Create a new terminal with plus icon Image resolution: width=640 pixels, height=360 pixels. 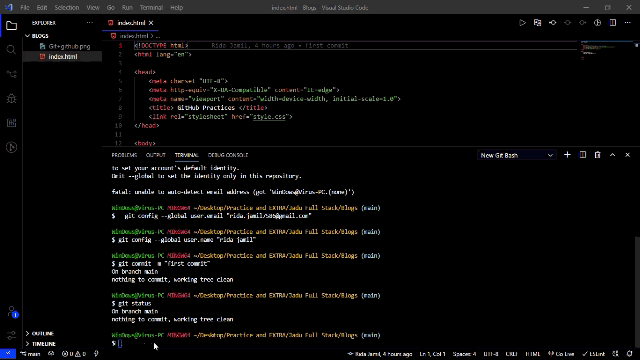pos(567,155)
